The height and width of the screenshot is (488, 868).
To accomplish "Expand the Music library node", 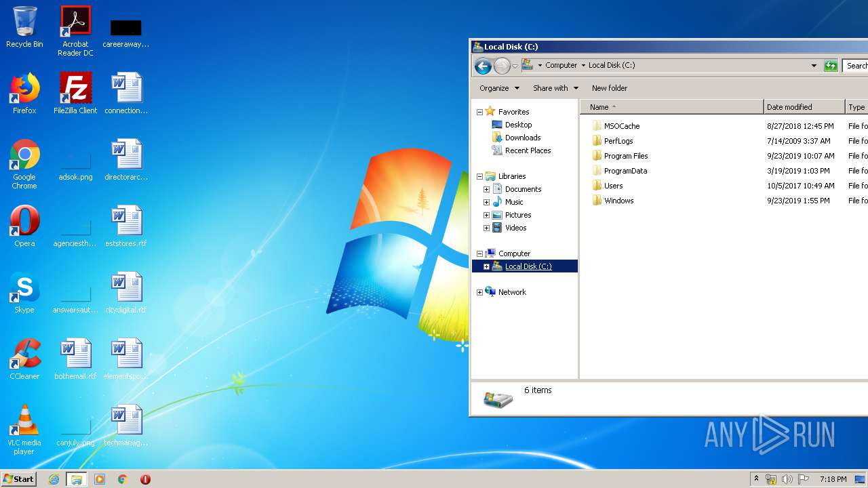I will click(486, 202).
